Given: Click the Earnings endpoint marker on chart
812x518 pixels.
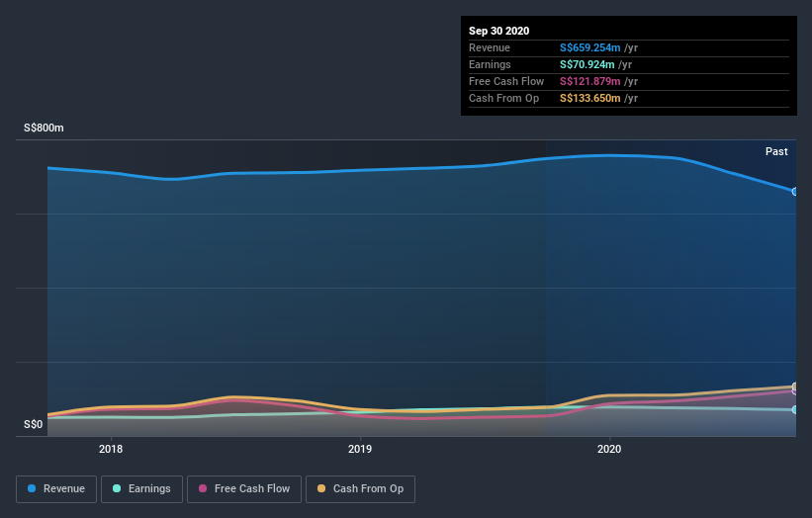Looking at the screenshot, I should [795, 409].
